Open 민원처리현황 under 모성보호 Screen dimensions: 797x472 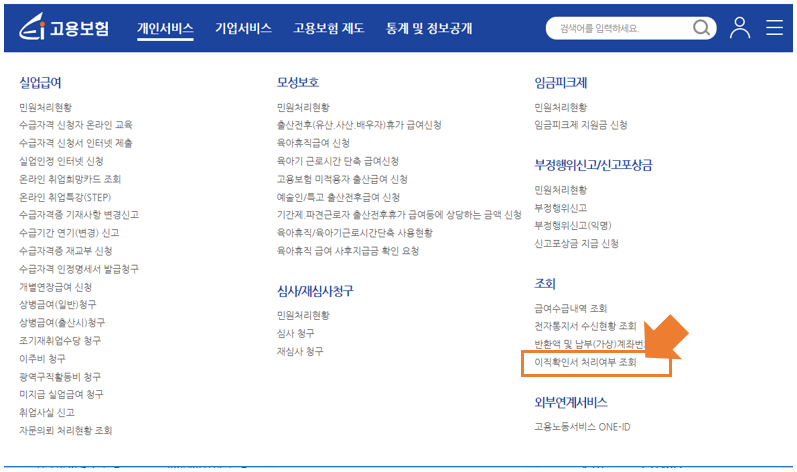point(303,107)
